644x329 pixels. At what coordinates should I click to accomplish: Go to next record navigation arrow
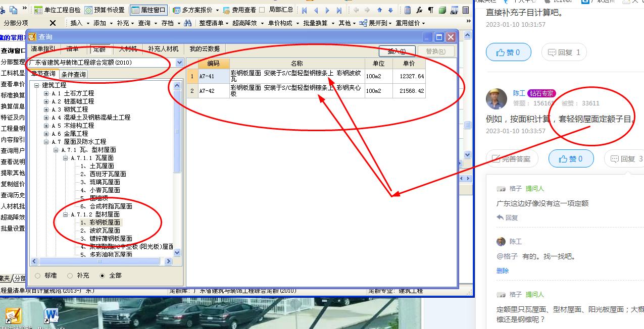tap(327, 10)
